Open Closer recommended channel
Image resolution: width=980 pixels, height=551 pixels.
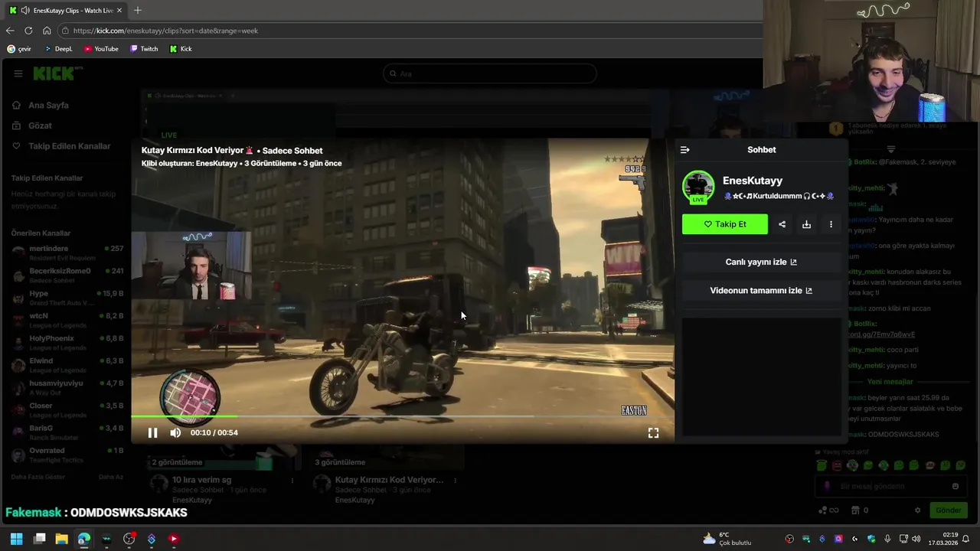(67, 410)
